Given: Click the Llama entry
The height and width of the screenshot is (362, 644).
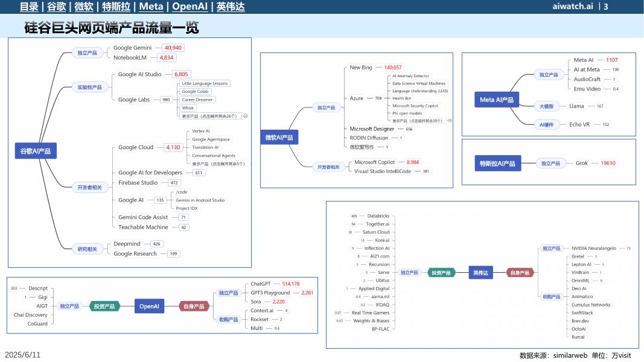Looking at the screenshot, I should [576, 106].
